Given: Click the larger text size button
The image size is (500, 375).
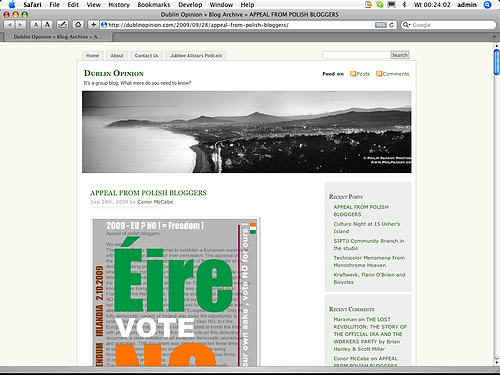Looking at the screenshot, I should coord(47,25).
